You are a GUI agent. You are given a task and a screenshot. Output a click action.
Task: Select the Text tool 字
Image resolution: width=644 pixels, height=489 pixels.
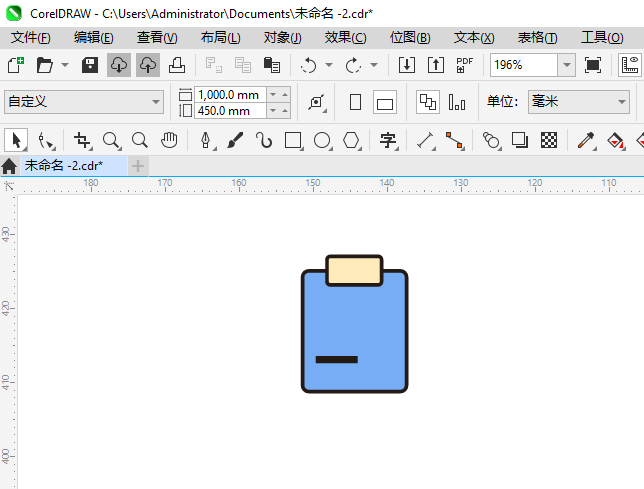pyautogui.click(x=388, y=140)
